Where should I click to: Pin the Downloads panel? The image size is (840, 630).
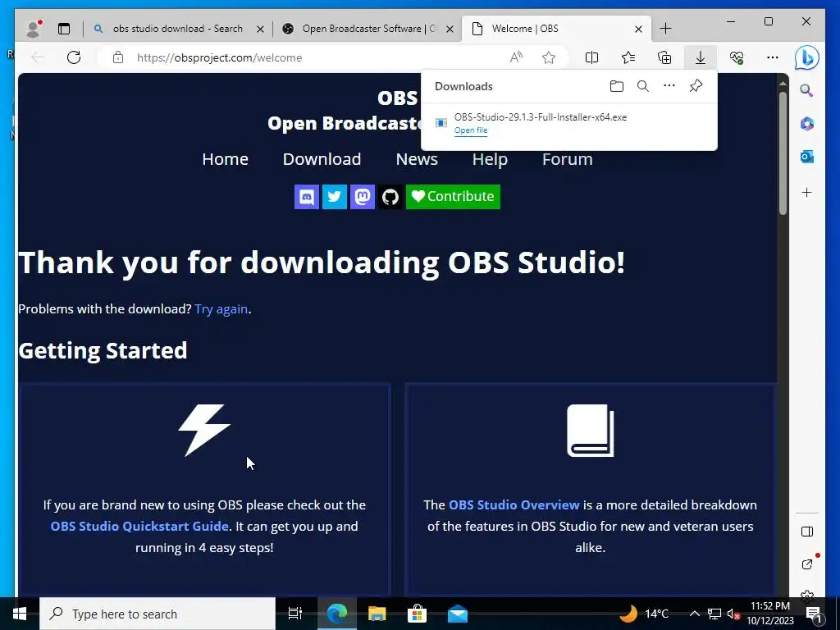[x=696, y=85]
